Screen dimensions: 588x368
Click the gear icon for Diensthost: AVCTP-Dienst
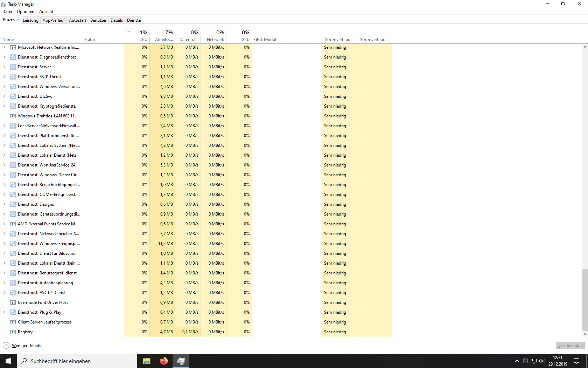pos(13,293)
